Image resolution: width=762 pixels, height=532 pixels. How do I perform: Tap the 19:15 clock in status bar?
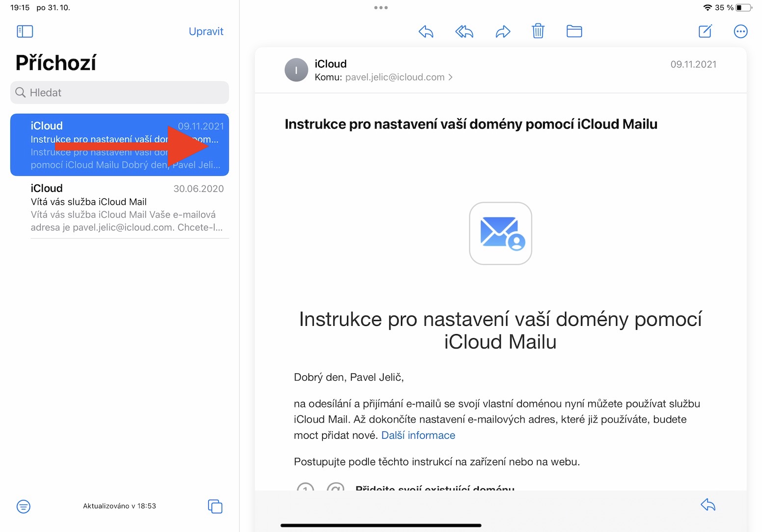[20, 7]
